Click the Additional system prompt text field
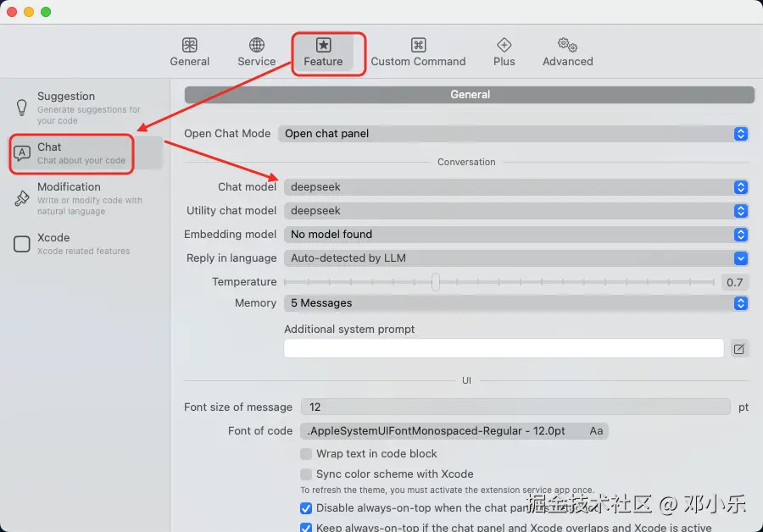763x532 pixels. (x=504, y=348)
